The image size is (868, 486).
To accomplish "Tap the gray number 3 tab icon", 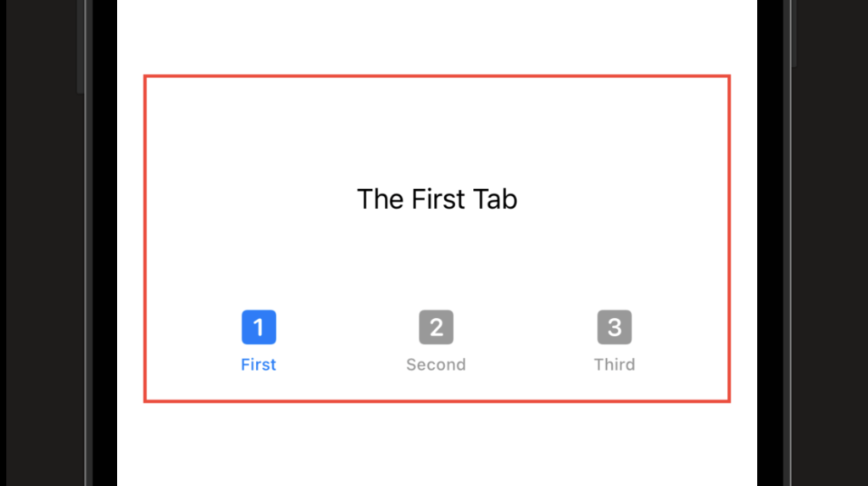I will [615, 327].
